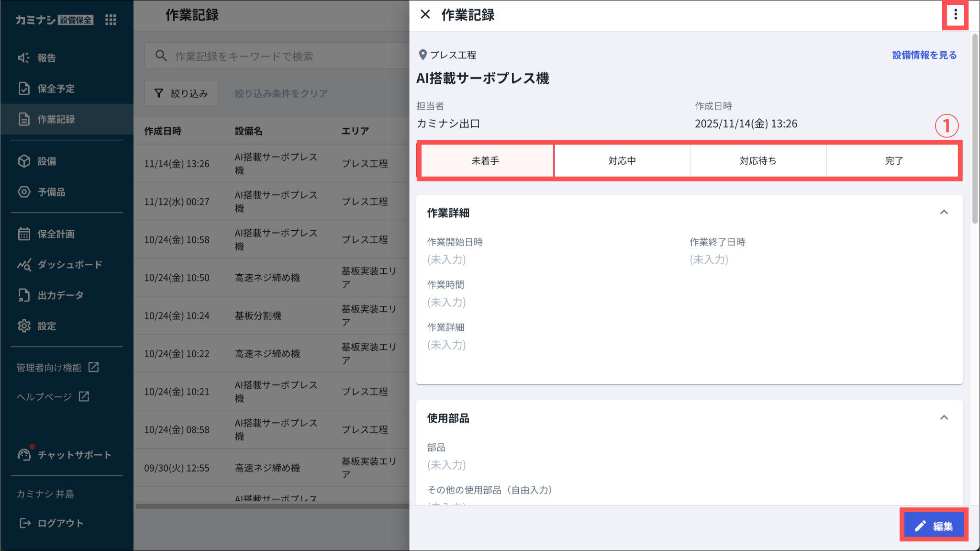Set status to 完了

[x=893, y=161]
